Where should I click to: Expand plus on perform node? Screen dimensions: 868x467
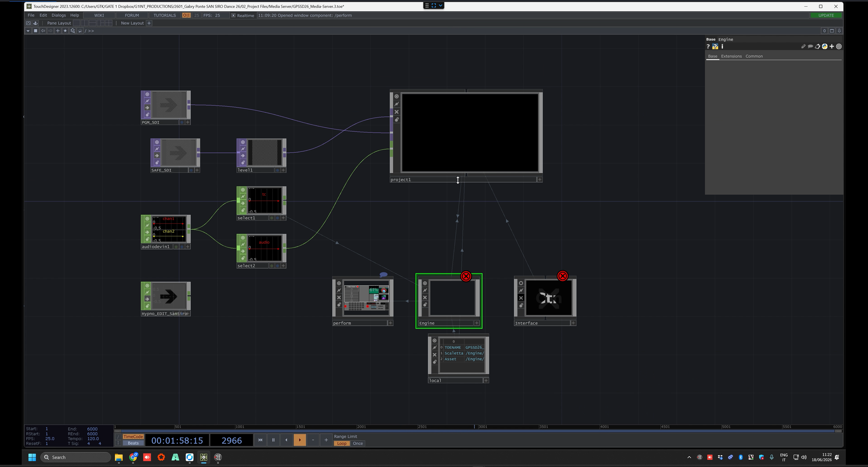[390, 323]
